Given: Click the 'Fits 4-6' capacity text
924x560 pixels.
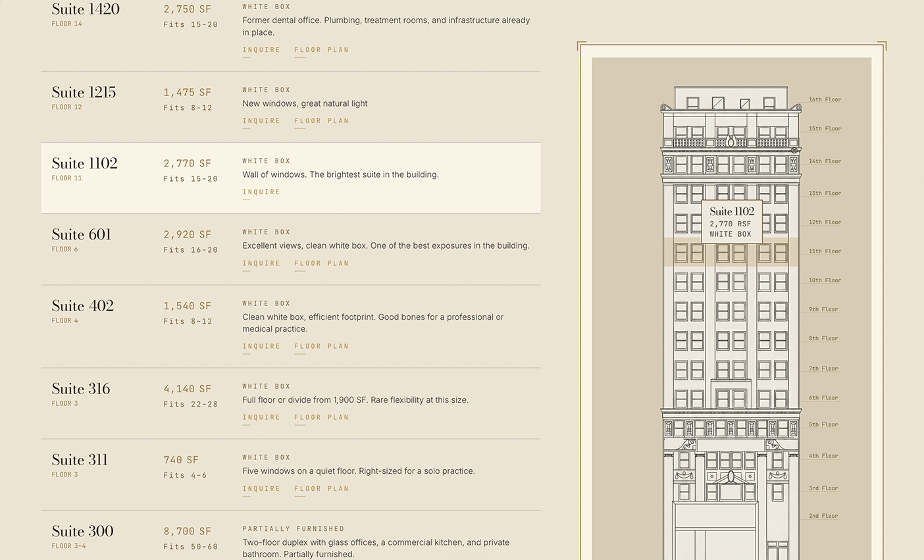Looking at the screenshot, I should click(x=185, y=476).
